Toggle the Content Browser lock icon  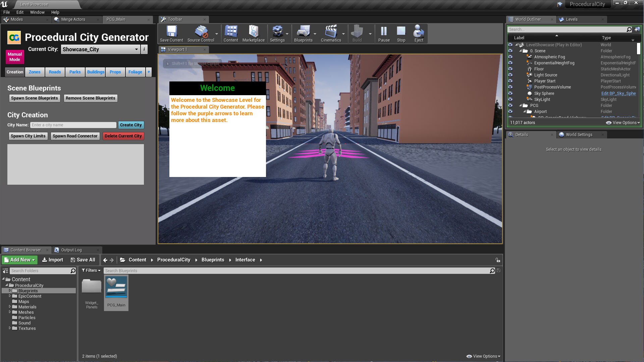[498, 260]
